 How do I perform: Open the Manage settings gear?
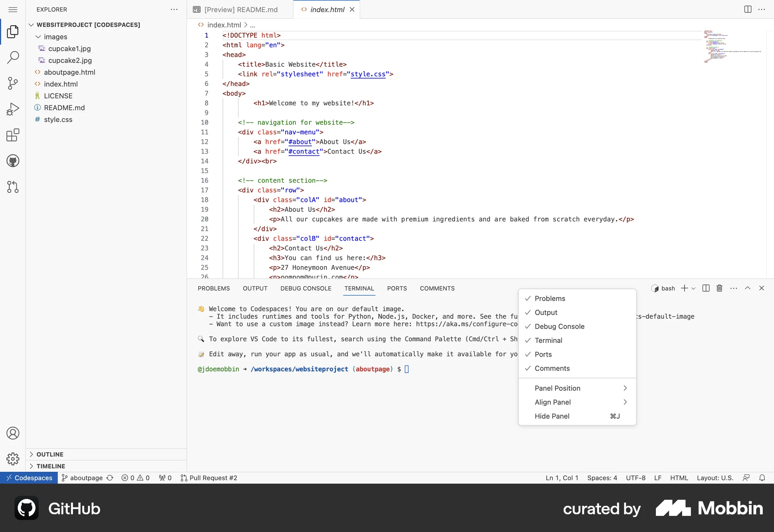(x=12, y=459)
